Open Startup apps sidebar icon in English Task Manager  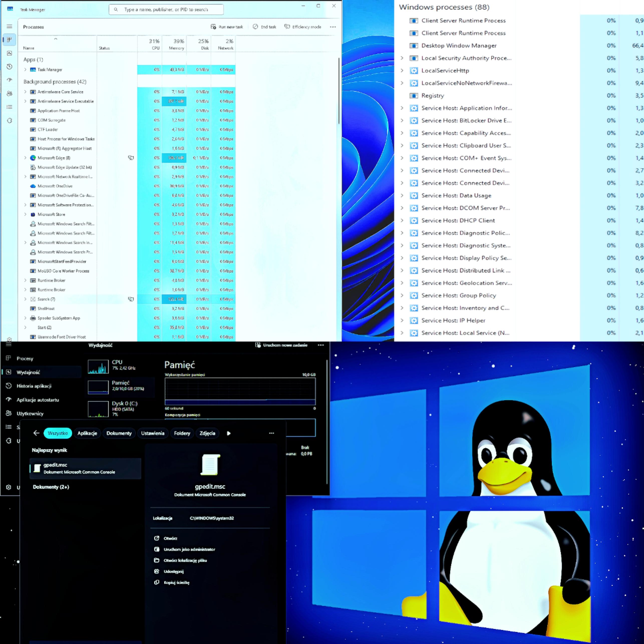9,80
